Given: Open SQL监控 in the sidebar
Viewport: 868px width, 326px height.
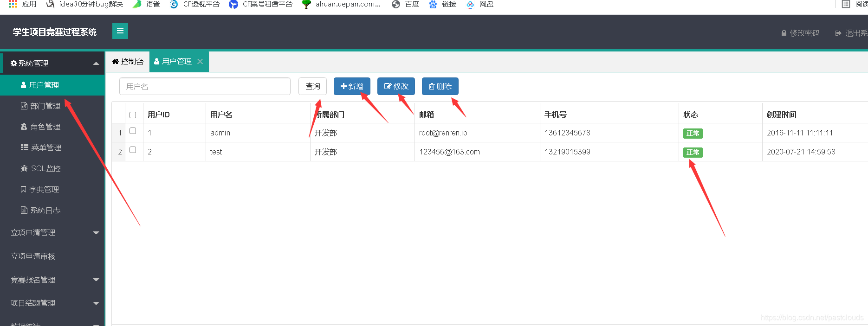Looking at the screenshot, I should [x=45, y=168].
